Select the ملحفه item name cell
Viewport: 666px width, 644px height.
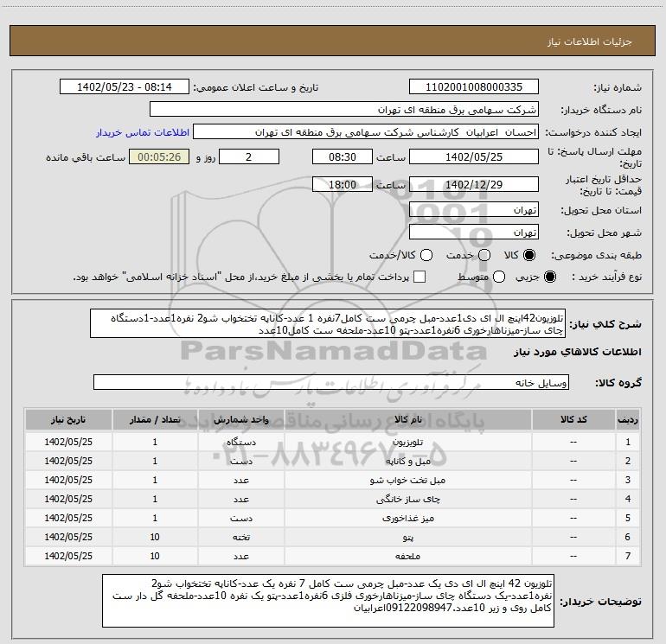click(407, 556)
